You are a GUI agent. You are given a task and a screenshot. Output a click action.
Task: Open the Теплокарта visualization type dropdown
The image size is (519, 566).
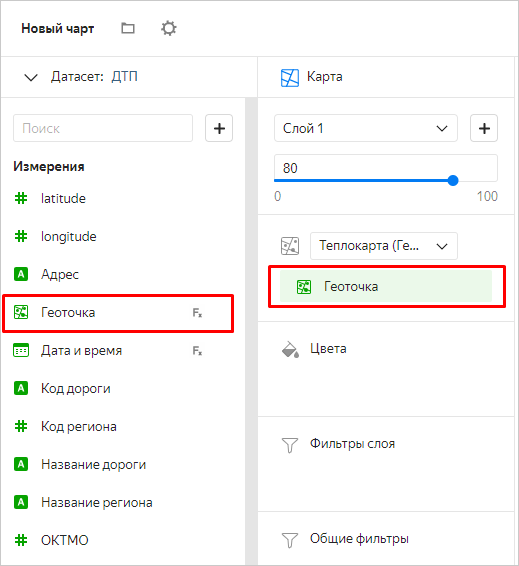pyautogui.click(x=384, y=246)
